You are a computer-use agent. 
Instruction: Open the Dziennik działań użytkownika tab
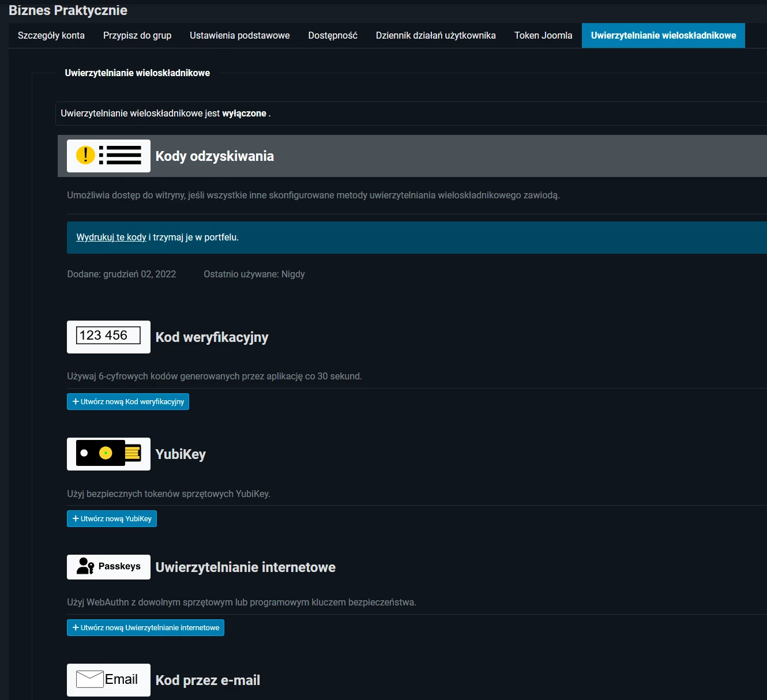tap(436, 36)
